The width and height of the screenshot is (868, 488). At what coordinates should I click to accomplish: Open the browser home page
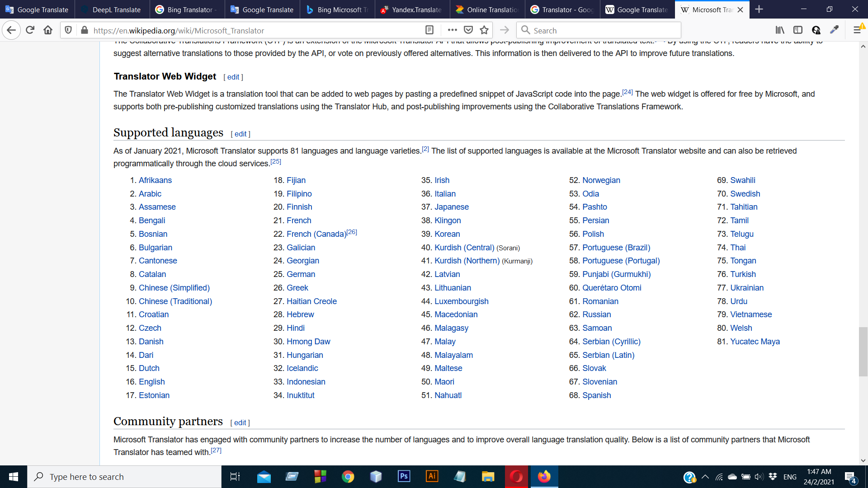click(48, 30)
